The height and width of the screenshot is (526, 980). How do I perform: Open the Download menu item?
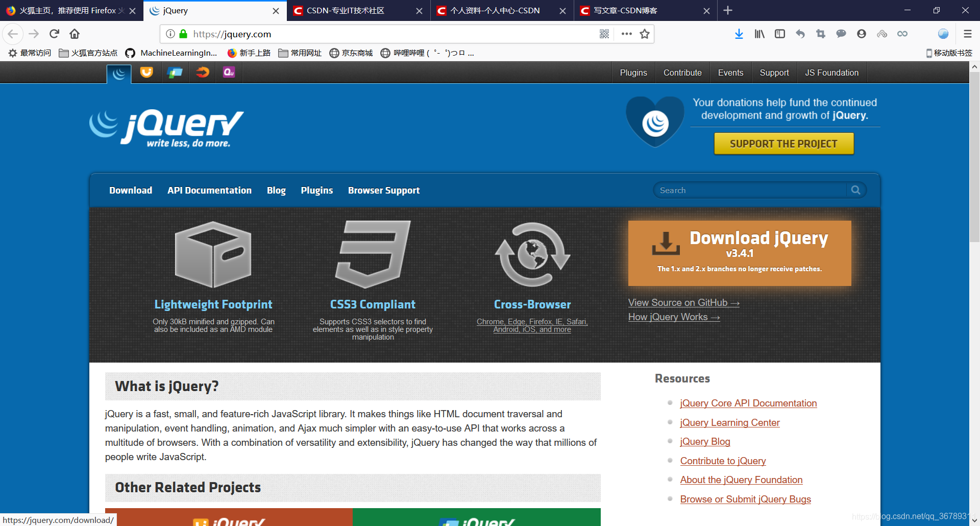click(131, 190)
